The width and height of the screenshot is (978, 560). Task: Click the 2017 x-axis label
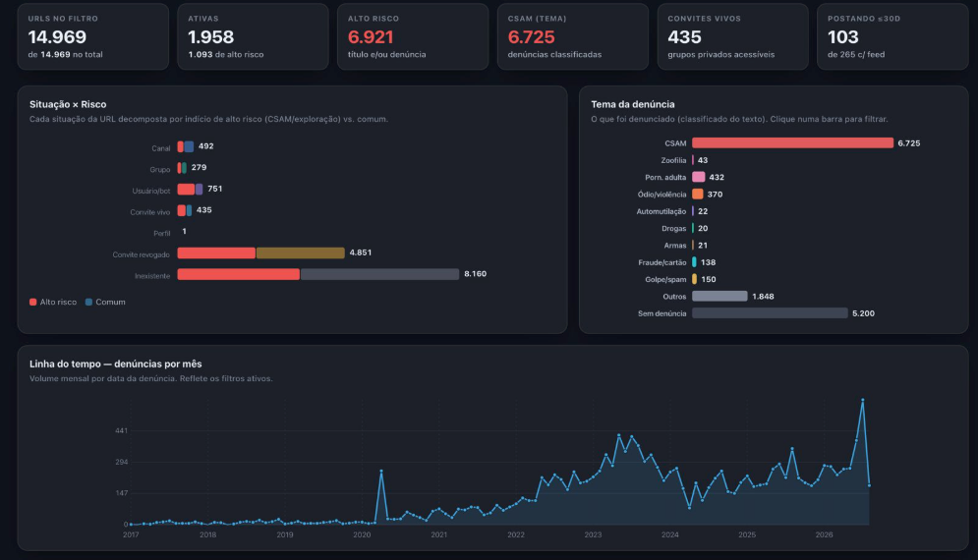131,534
